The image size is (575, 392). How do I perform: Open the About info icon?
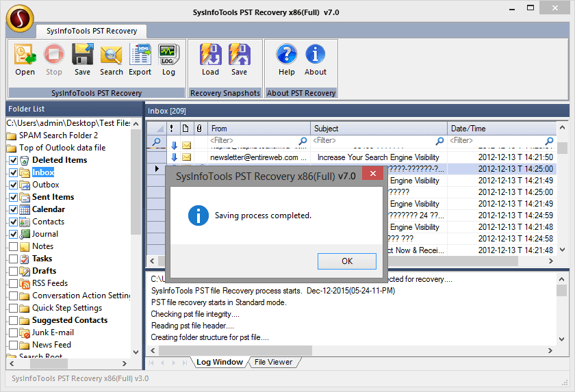coord(315,54)
